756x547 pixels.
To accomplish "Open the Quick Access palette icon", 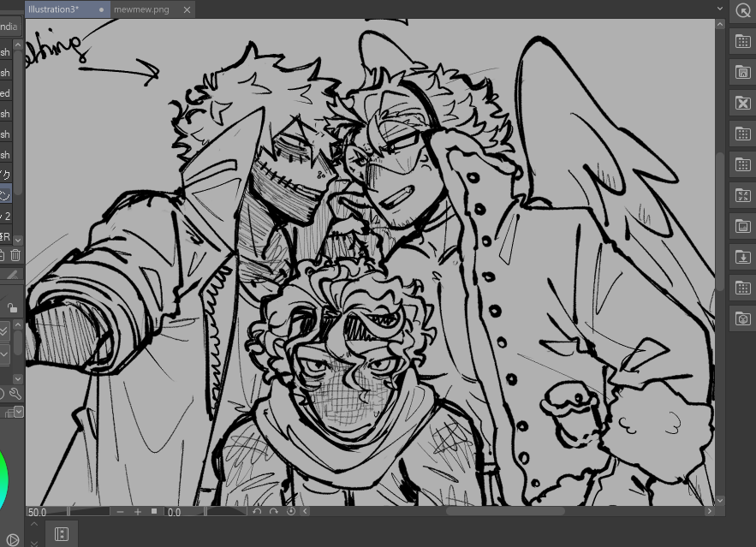I will coord(743,10).
